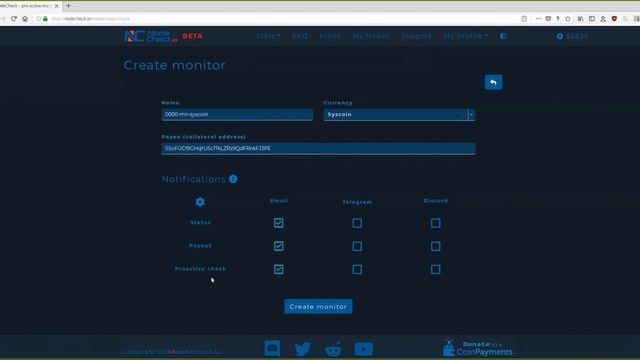Click the "Proactive check" row label
Image resolution: width=640 pixels, height=360 pixels.
tap(200, 269)
